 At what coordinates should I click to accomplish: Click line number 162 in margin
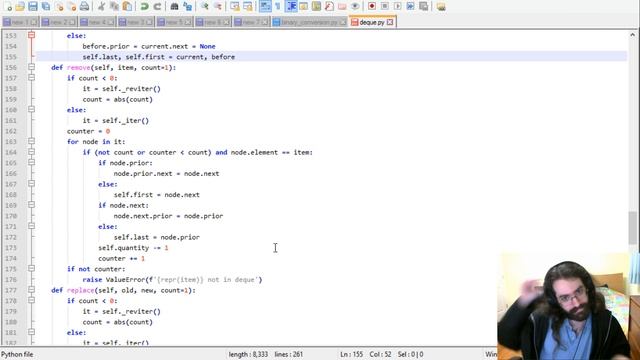coord(11,131)
